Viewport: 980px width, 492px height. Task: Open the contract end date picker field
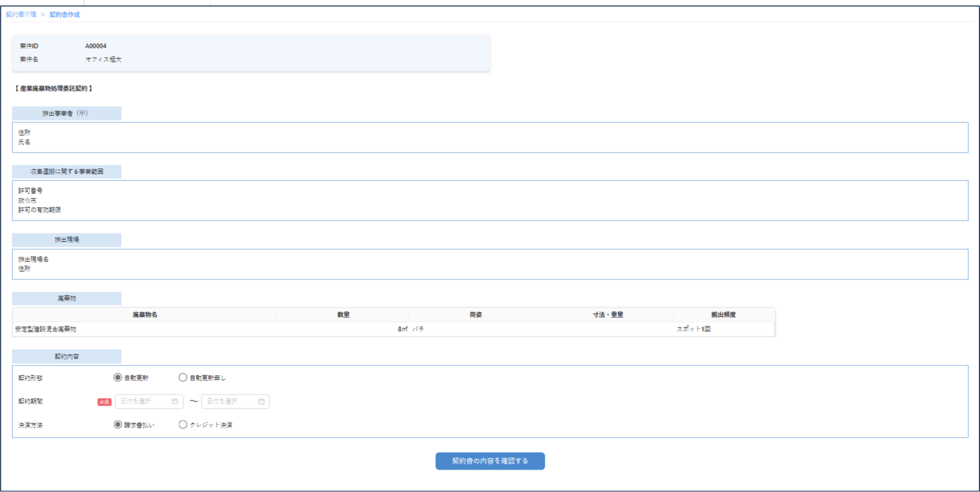[231, 401]
